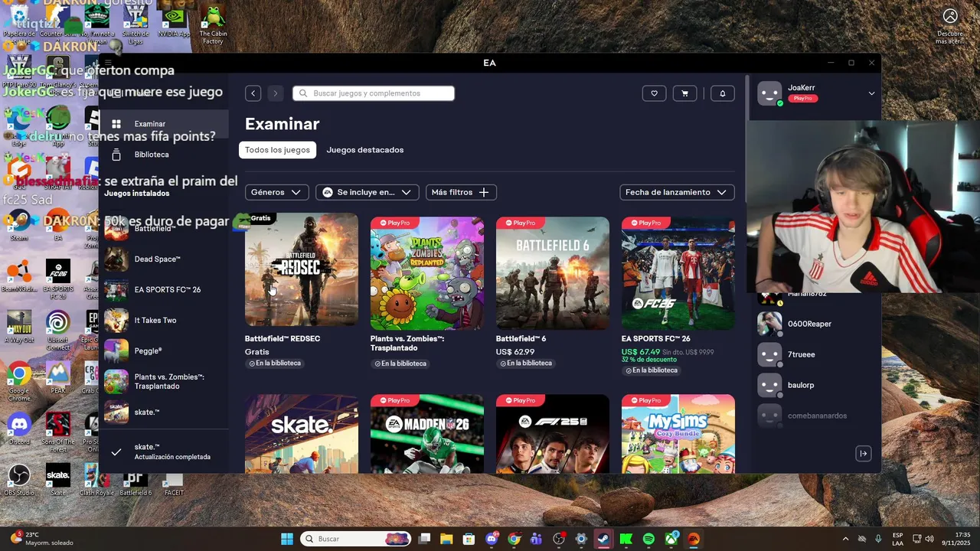Open Google Chrome desktop shortcut
Screen dimensions: 980x551
19,383
